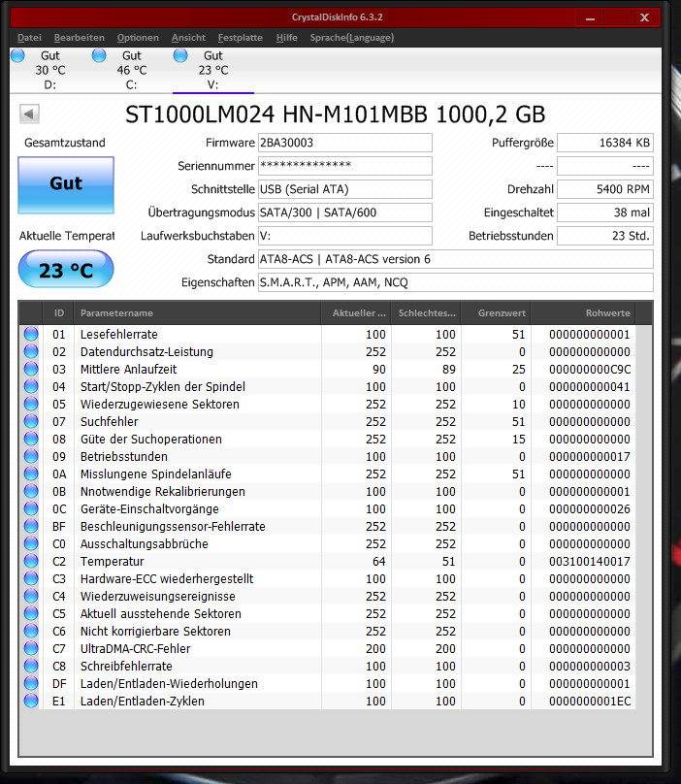This screenshot has height=784, width=681.
Task: Click status orb for Geräte-Einschaltvorgänge
Action: pos(31,508)
